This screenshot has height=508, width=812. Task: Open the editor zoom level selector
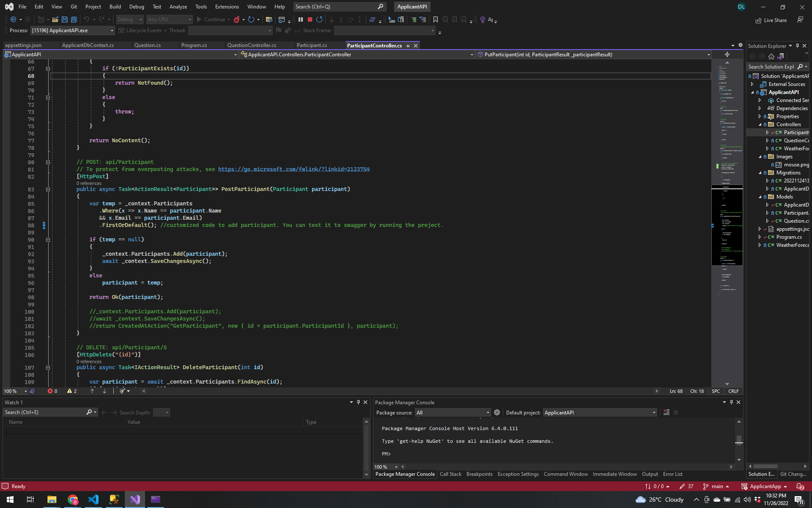tap(15, 391)
